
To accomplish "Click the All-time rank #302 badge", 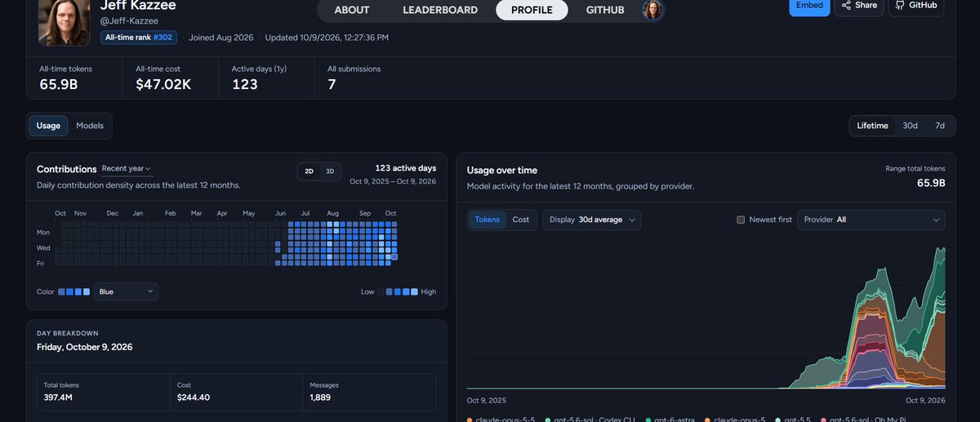I will [139, 38].
